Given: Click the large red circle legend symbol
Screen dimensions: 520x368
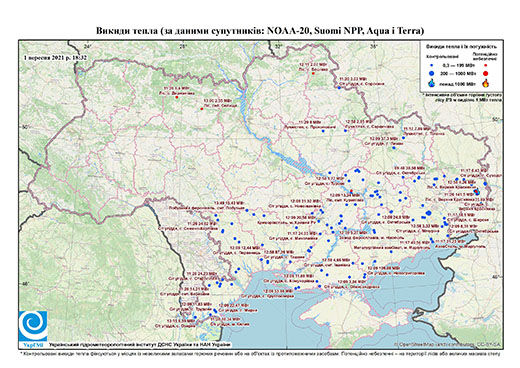Looking at the screenshot, I should coord(485,73).
